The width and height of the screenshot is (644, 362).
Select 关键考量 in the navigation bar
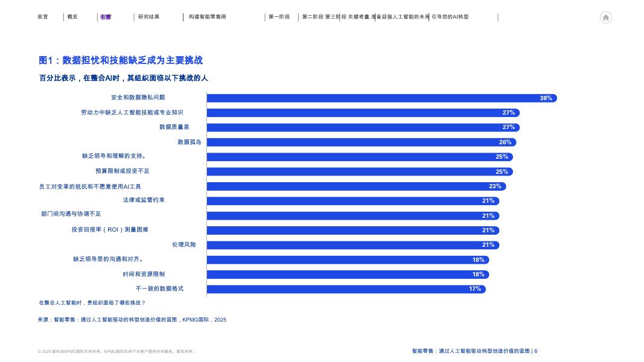click(357, 17)
